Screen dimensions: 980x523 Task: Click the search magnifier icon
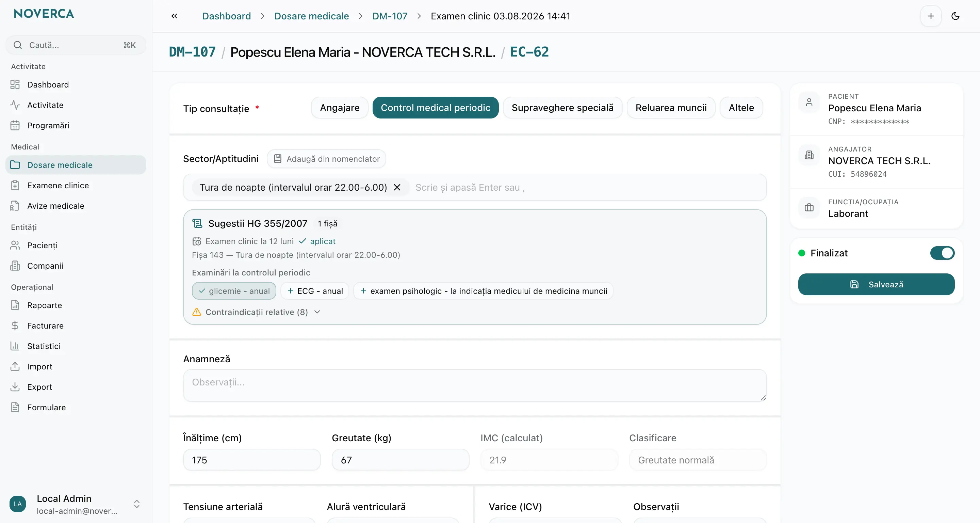[x=17, y=45]
